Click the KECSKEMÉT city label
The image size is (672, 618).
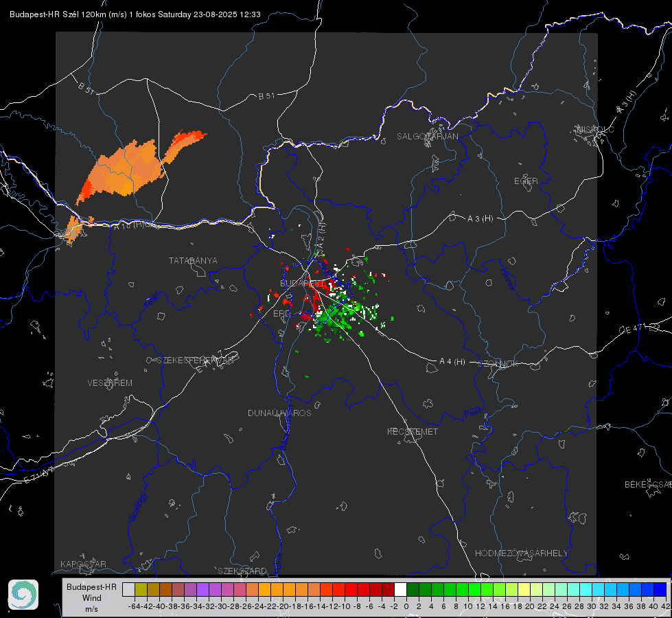click(x=413, y=432)
